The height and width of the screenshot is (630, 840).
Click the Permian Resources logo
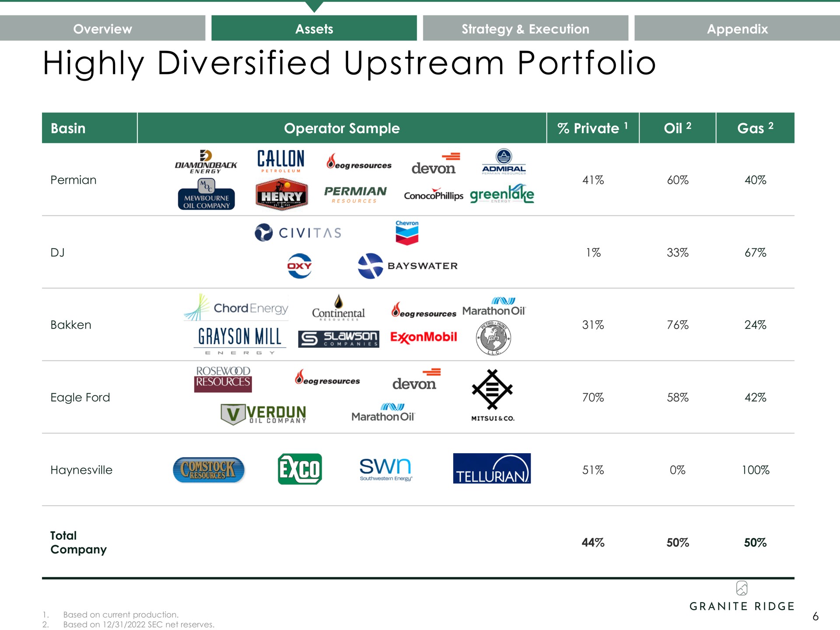tap(355, 195)
